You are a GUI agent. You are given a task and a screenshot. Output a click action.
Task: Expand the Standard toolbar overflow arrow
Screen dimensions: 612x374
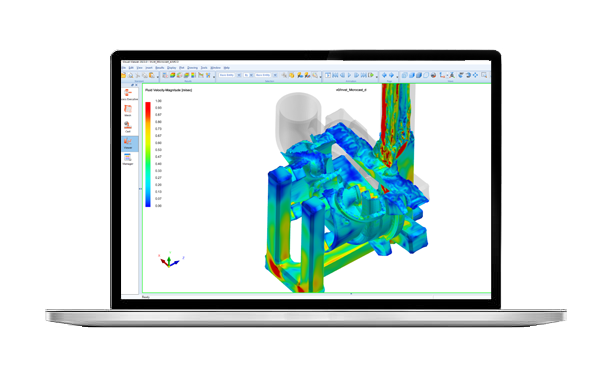[158, 77]
